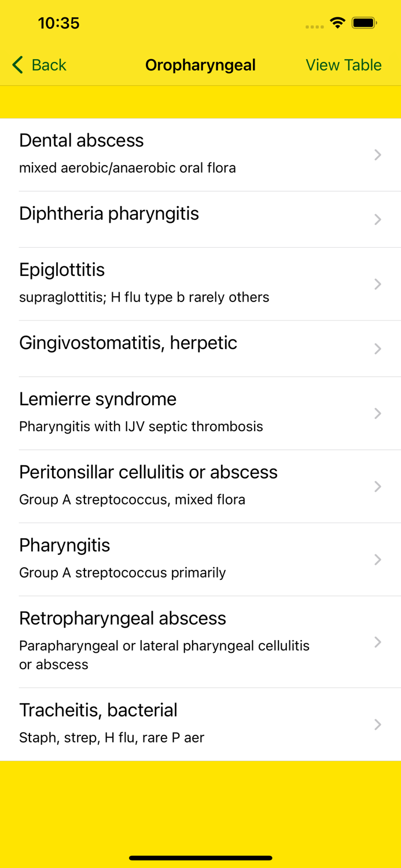Tap the Back button label
Viewport: 401px width, 868px height.
click(49, 65)
